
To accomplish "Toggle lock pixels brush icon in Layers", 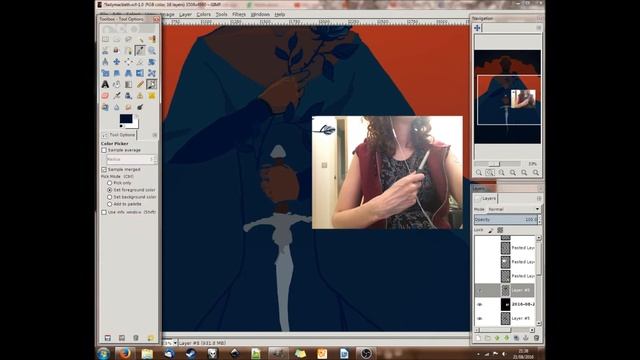I will pyautogui.click(x=491, y=230).
